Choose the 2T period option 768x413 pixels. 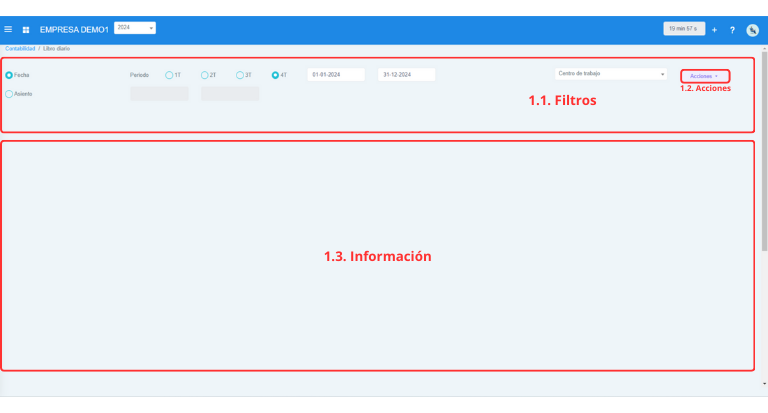[204, 75]
